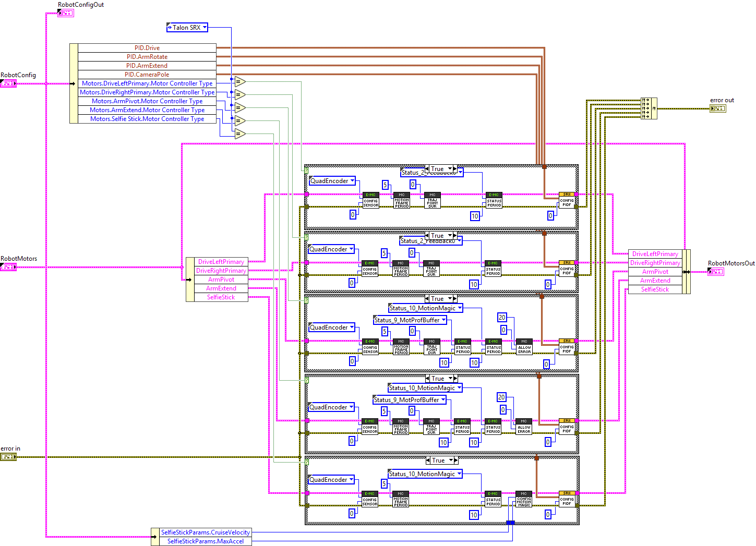Click the MC Motion Frame Period subVI icon

[x=401, y=200]
